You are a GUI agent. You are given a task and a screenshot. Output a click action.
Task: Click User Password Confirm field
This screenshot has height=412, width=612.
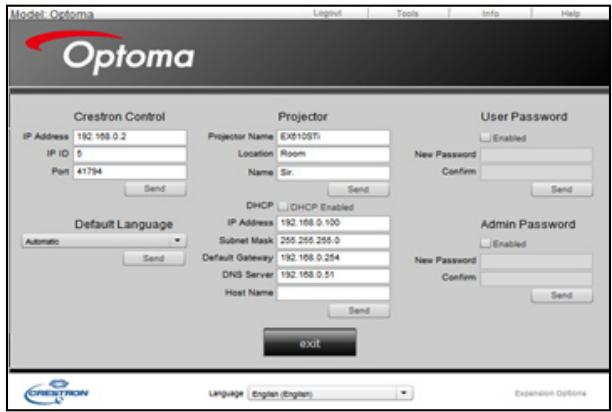536,172
